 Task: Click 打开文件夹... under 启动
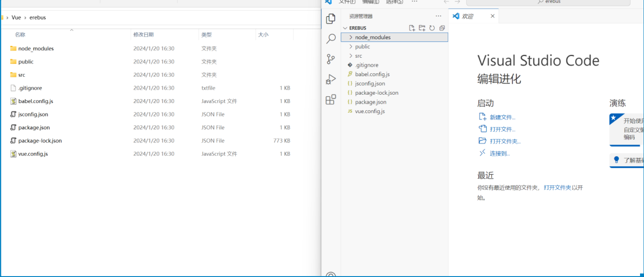[x=505, y=141]
